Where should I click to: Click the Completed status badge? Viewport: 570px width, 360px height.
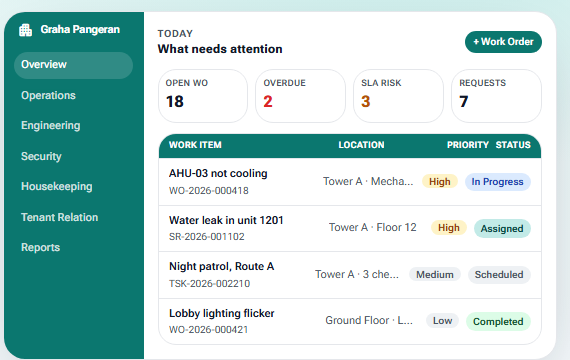pos(498,321)
